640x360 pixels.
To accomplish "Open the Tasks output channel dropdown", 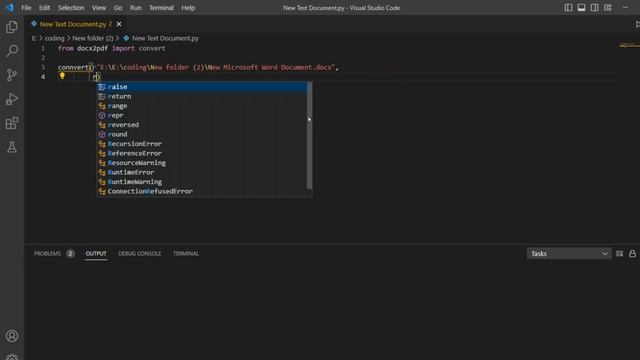I will 569,253.
